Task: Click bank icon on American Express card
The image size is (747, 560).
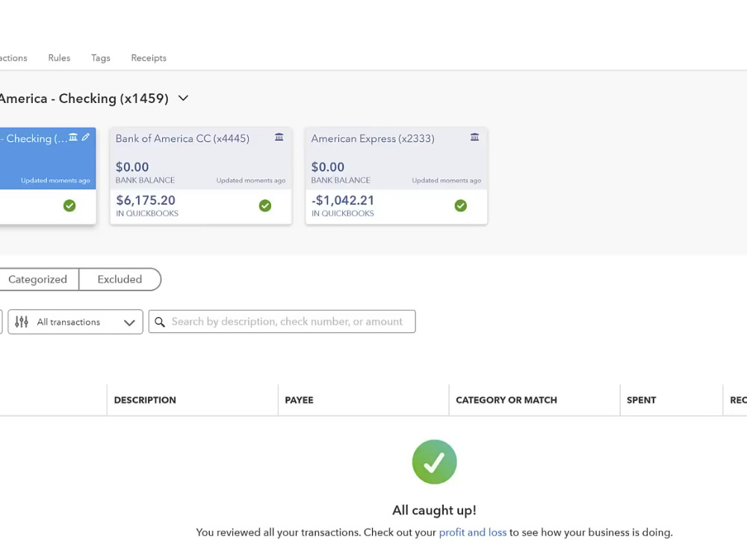Action: tap(474, 137)
